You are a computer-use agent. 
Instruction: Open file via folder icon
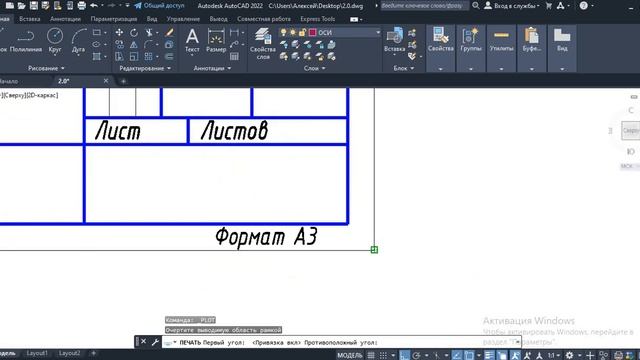tap(21, 6)
